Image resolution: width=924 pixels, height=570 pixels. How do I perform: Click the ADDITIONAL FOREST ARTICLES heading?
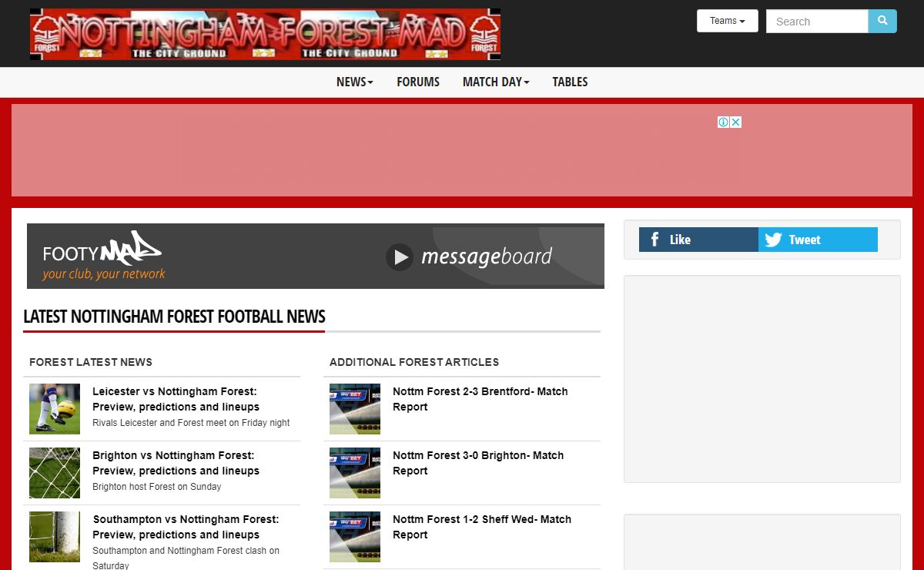(x=414, y=362)
